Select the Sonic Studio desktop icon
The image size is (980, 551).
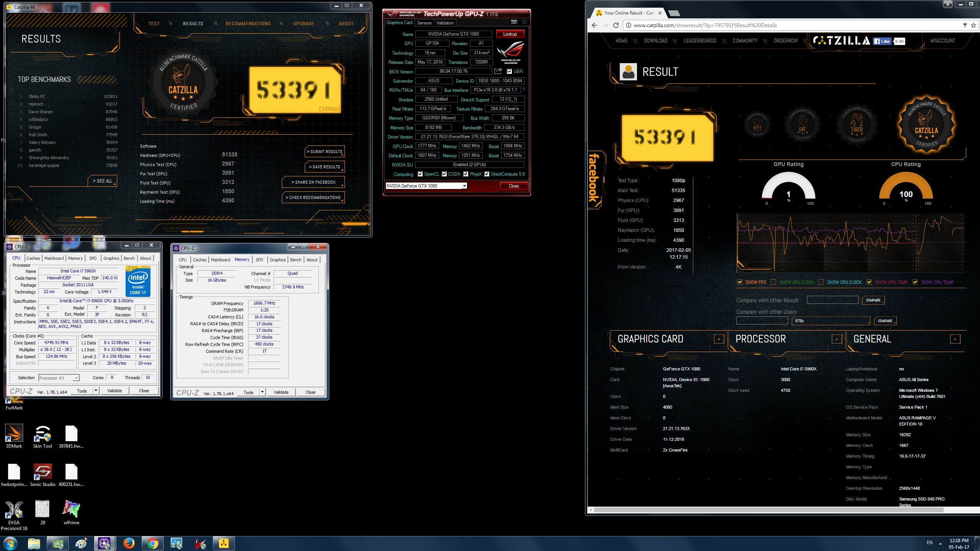42,474
